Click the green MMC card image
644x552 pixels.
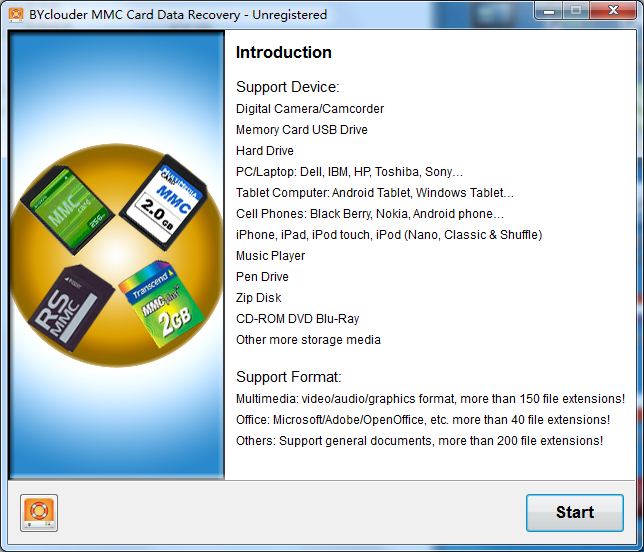(67, 211)
